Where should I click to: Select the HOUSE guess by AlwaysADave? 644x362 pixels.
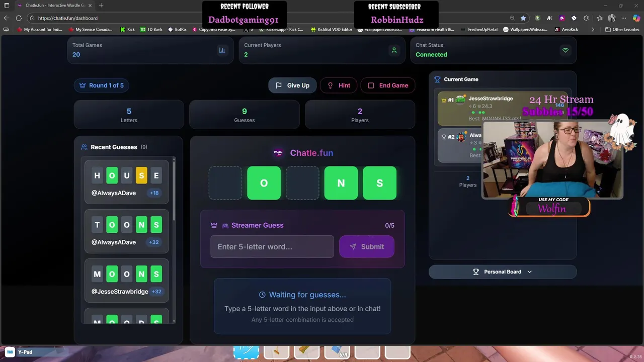[x=127, y=182]
